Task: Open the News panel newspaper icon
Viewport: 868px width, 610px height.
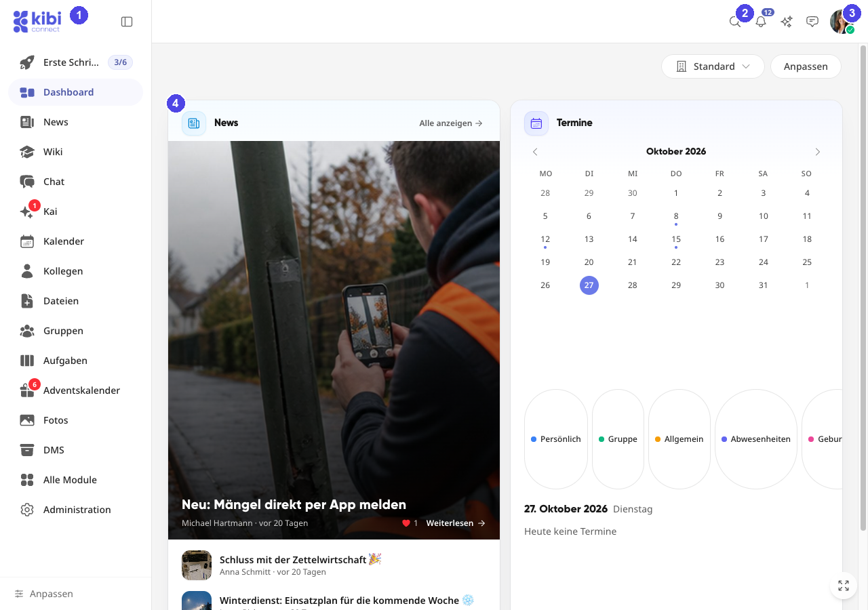Action: point(194,123)
